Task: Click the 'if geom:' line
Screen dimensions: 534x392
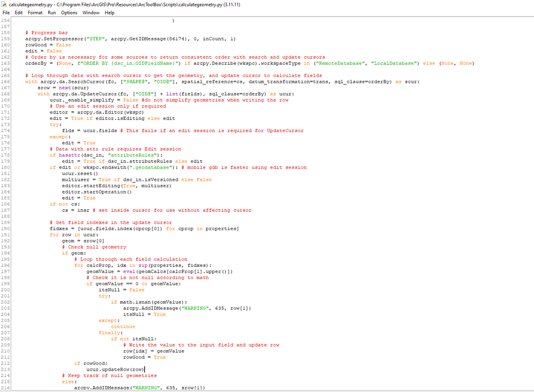Action: (x=74, y=253)
